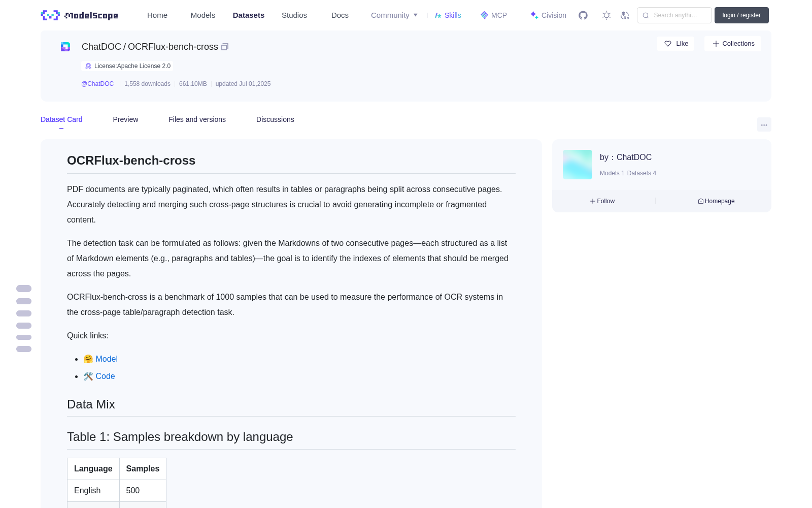This screenshot has width=812, height=508.
Task: Click the Datasets 4 count text
Action: coord(641,173)
